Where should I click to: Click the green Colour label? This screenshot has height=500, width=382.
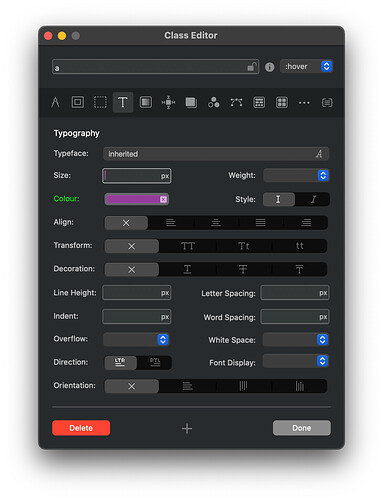[67, 199]
